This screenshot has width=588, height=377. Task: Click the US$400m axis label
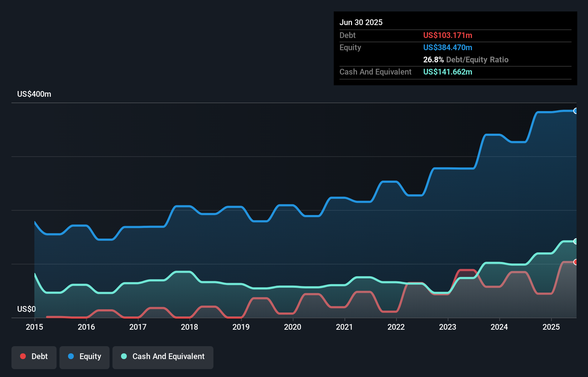tap(34, 94)
